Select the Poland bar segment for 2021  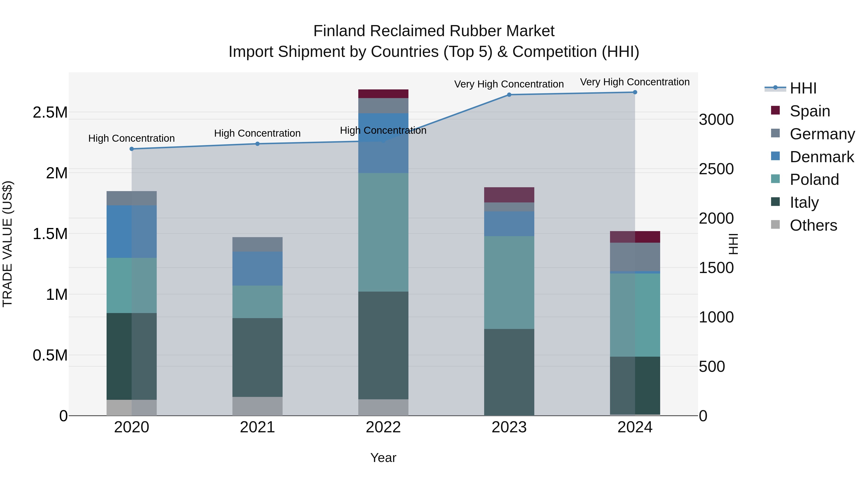click(x=258, y=302)
